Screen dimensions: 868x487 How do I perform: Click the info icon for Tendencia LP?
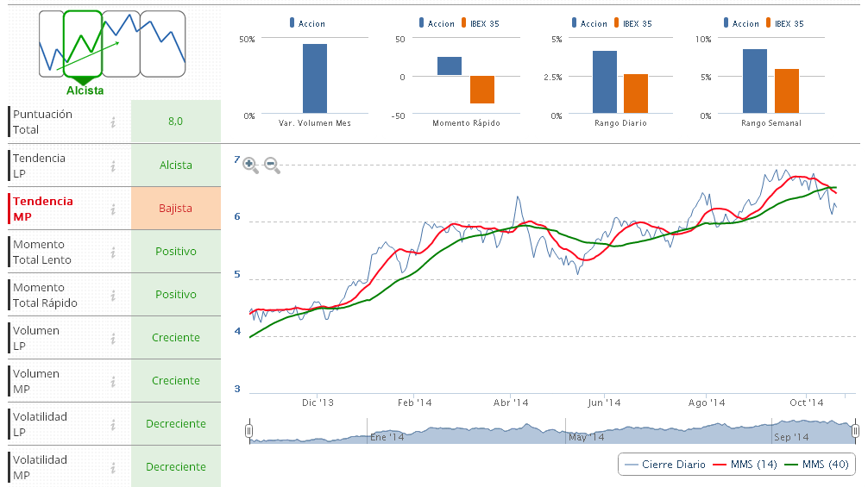click(113, 165)
